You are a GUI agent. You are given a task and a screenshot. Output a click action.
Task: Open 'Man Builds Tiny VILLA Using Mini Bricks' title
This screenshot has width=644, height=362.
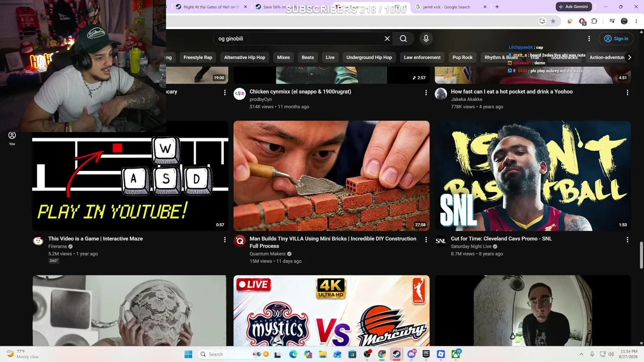[x=333, y=242]
